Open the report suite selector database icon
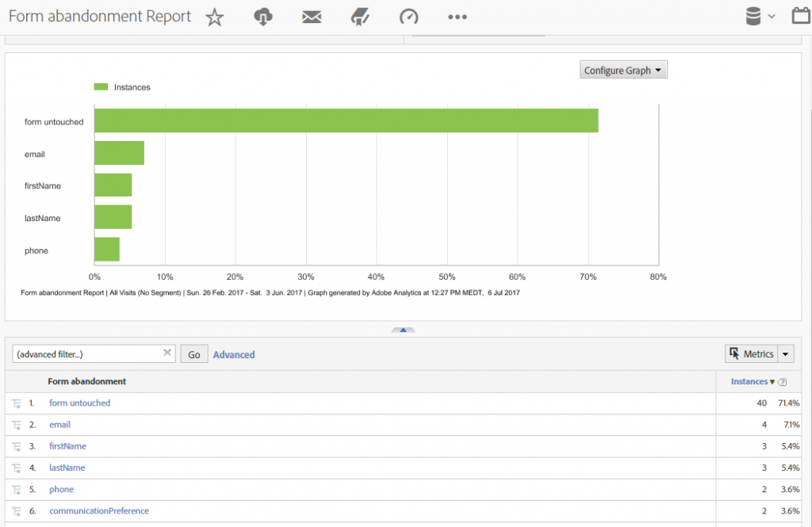 pyautogui.click(x=754, y=15)
